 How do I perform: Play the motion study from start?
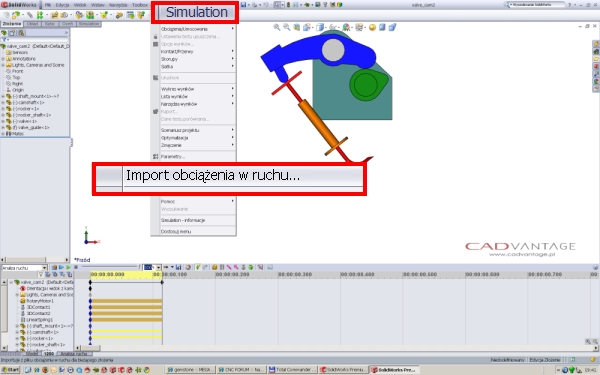tap(61, 267)
